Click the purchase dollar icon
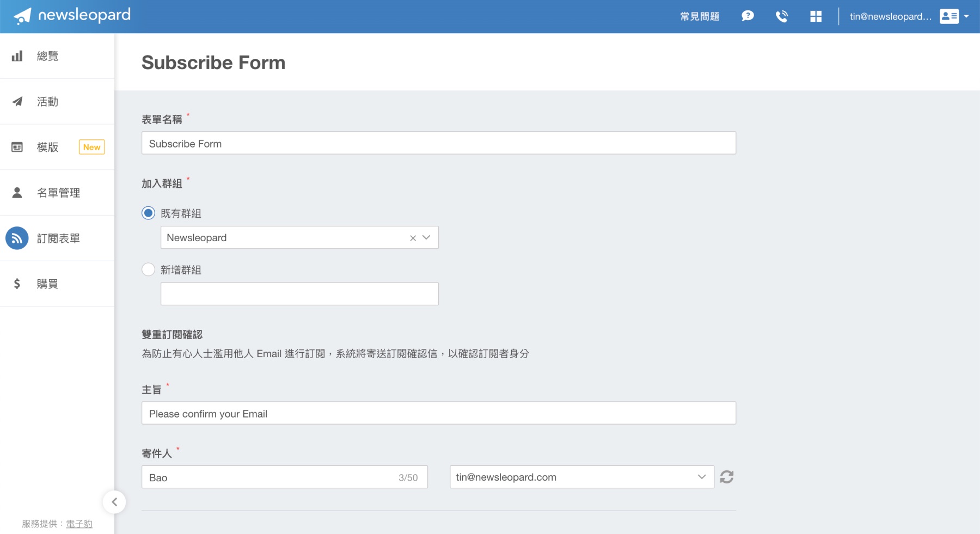The height and width of the screenshot is (534, 980). (x=17, y=284)
